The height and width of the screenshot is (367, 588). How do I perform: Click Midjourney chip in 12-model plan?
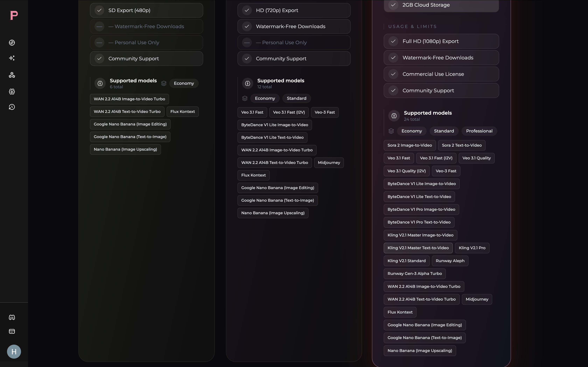[329, 163]
